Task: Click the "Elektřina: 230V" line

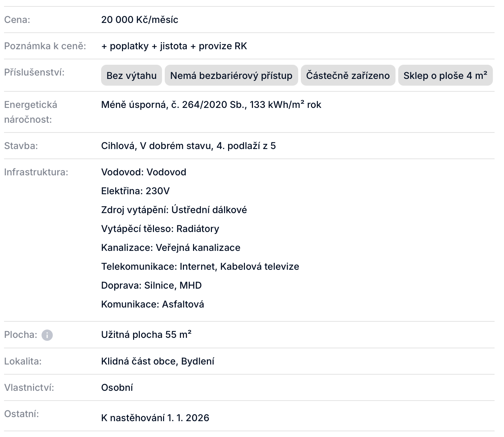Action: 135,191
